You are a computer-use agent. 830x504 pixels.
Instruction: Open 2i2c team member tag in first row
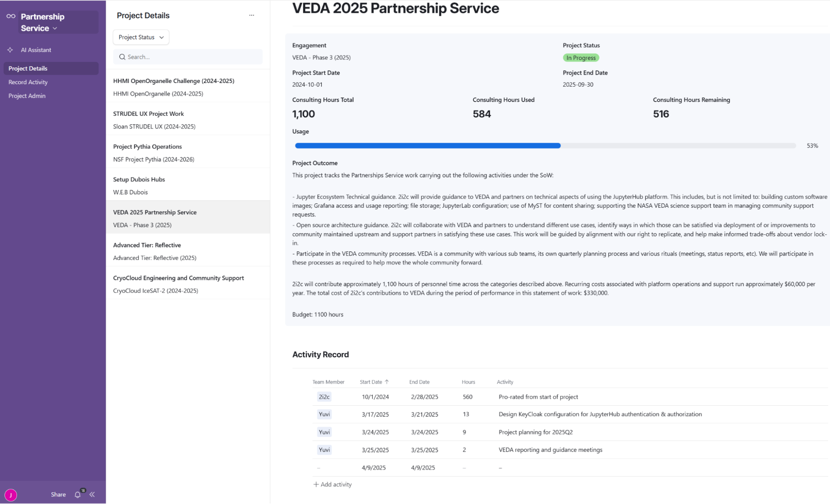click(324, 397)
